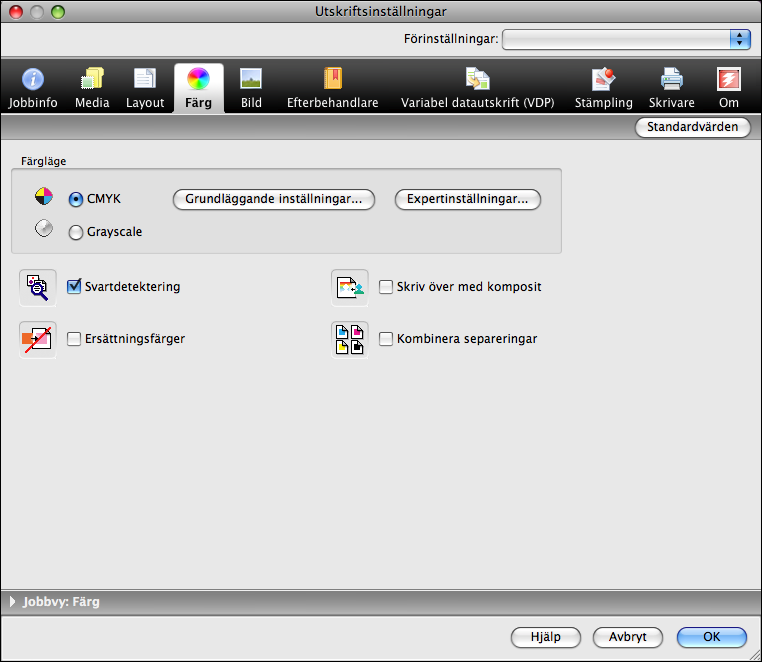This screenshot has height=662, width=762.
Task: Open the Variabel datautskrift (VDP) icon
Action: [x=478, y=78]
